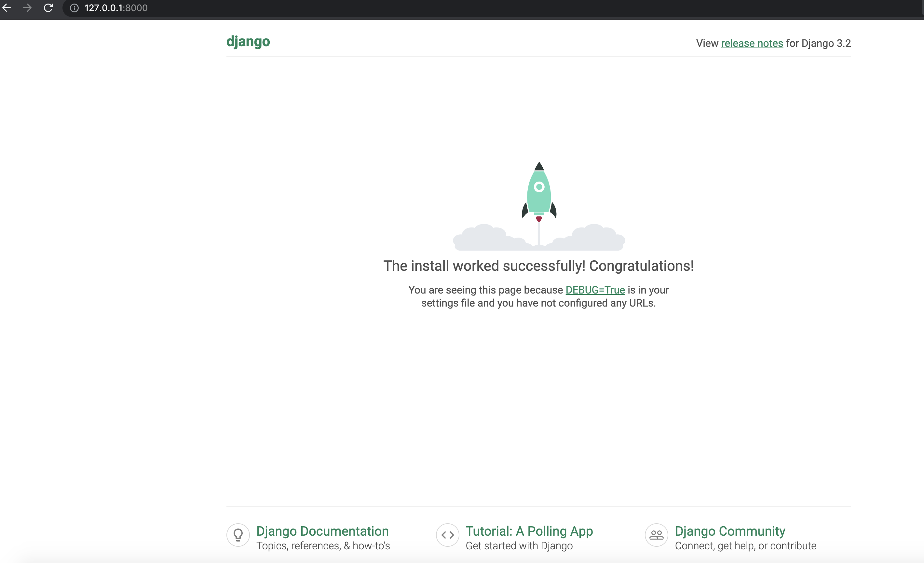Click the code brackets tutorial icon
924x563 pixels.
click(447, 535)
